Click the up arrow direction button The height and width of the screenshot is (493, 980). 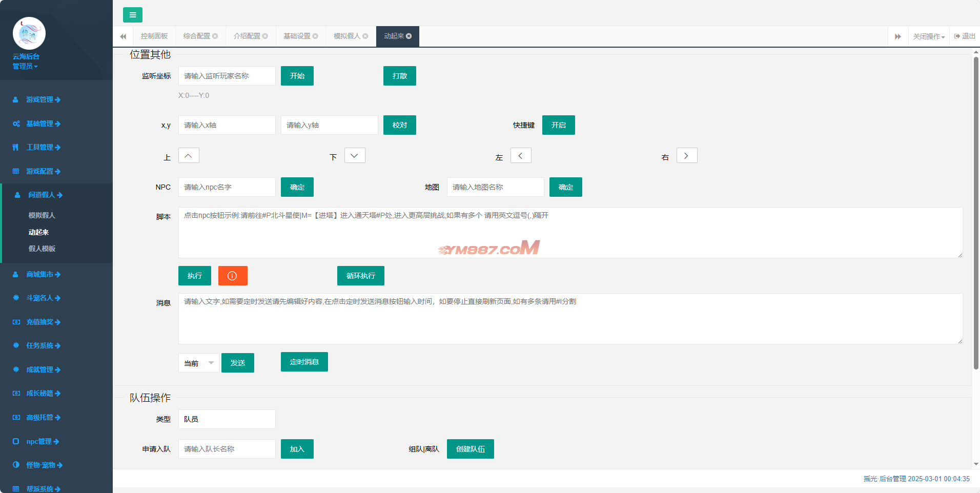tap(189, 156)
